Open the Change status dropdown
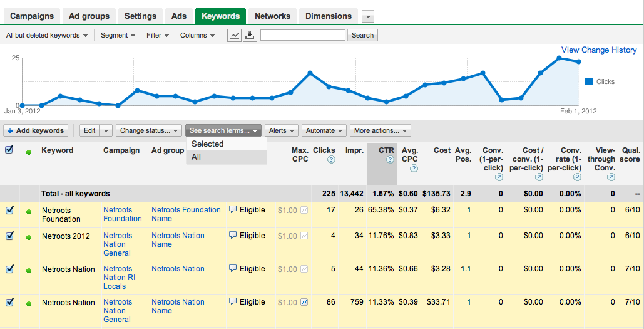 149,131
